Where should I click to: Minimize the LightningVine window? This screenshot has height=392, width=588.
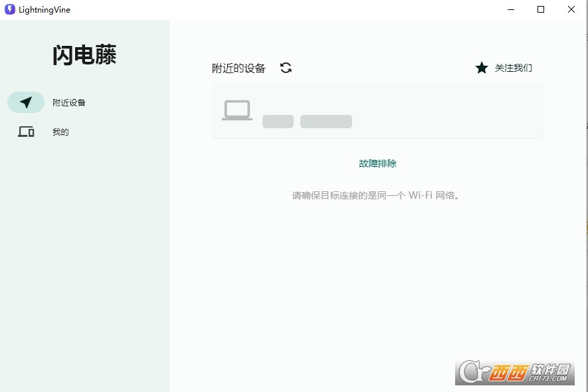[511, 9]
